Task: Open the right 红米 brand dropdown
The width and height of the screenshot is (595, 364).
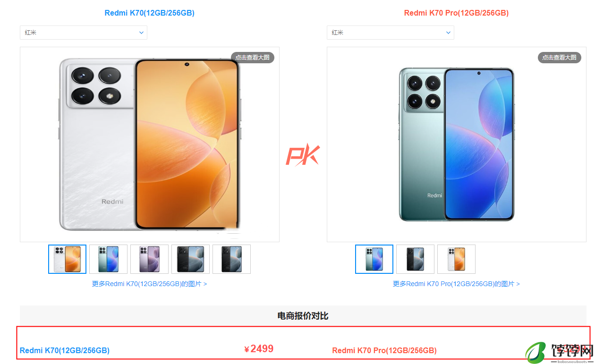Action: point(391,33)
